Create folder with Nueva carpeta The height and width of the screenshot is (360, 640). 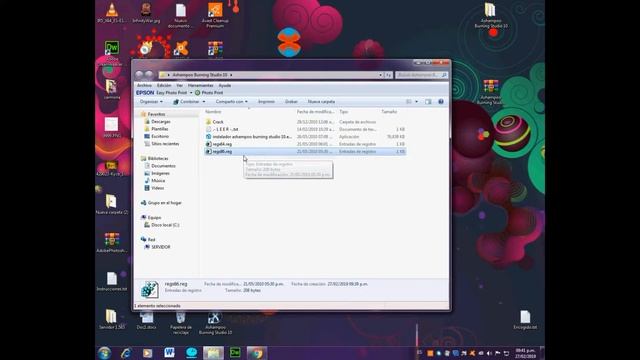pyautogui.click(x=321, y=102)
